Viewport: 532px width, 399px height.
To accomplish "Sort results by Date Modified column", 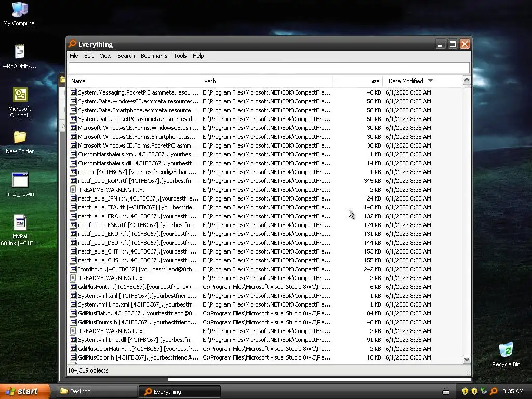I will 422,81.
